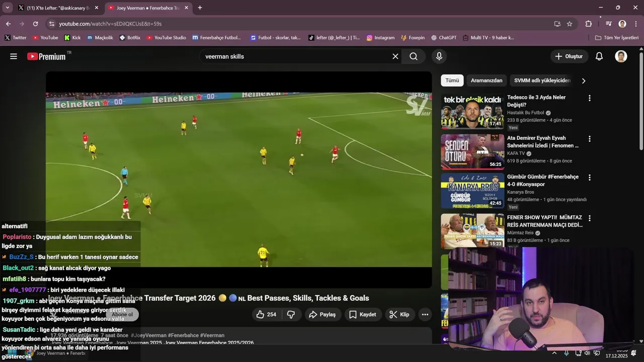Screen dimensions: 644x362
Task: Open a new browser tab with the plus icon
Action: point(200,8)
